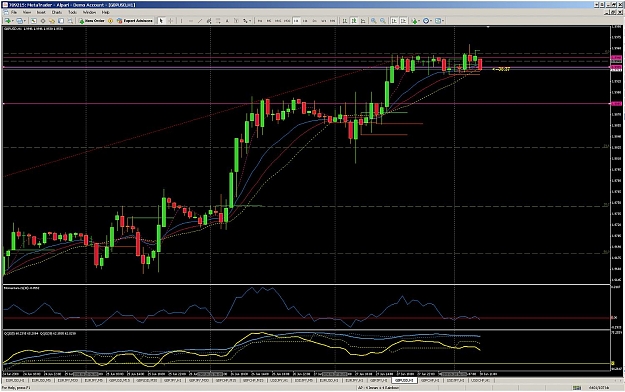Choose the Text tool
The height and width of the screenshot is (392, 625).
click(x=228, y=21)
